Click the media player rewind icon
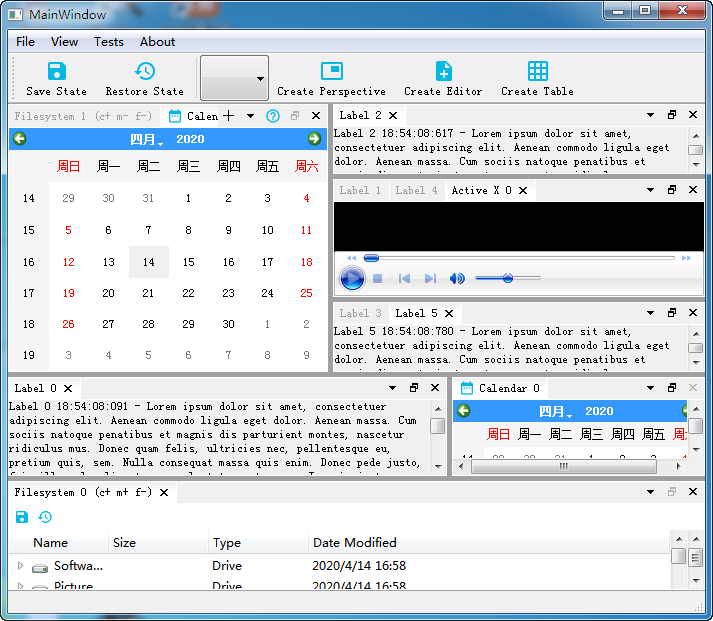 pos(351,258)
